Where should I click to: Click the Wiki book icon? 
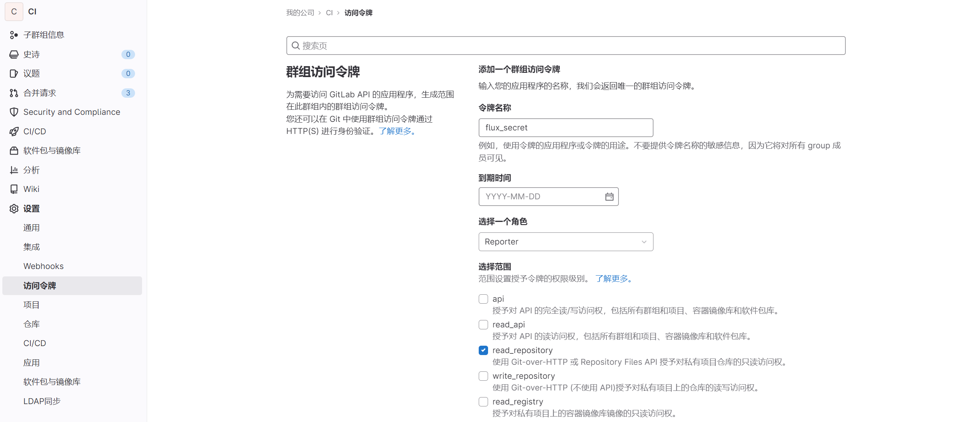tap(14, 189)
